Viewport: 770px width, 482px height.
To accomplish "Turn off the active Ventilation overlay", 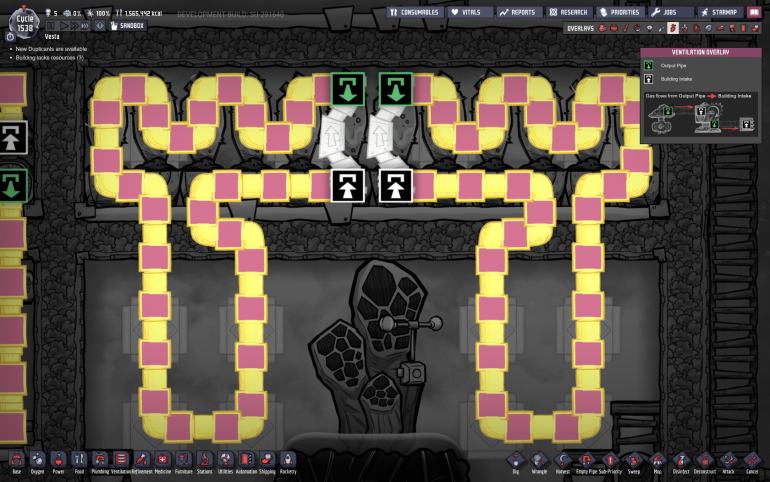I will [673, 28].
